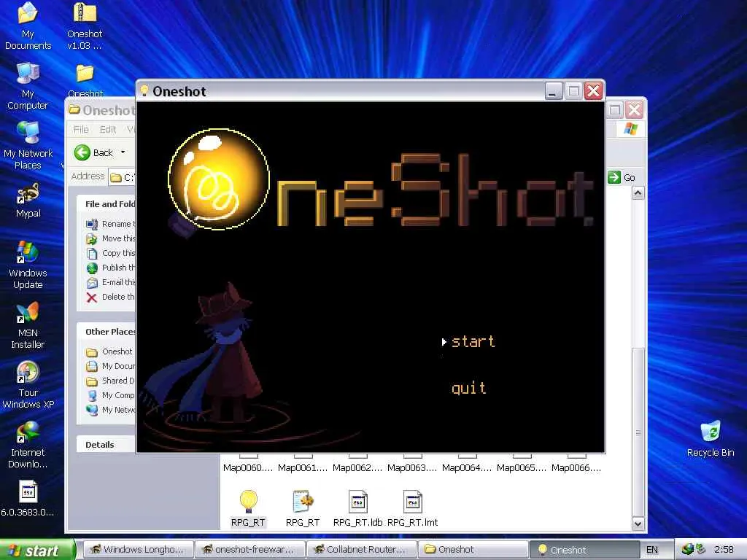
Task: Select the start option in Oneshot game
Action: tap(473, 341)
